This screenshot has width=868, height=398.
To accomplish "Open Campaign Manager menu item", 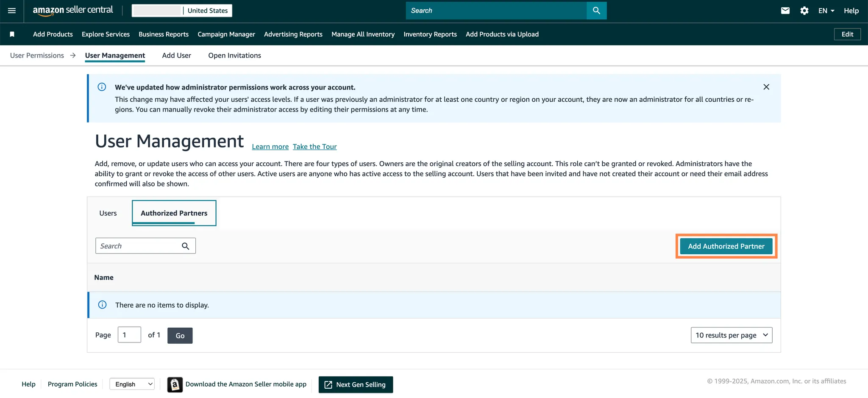I will pos(226,34).
